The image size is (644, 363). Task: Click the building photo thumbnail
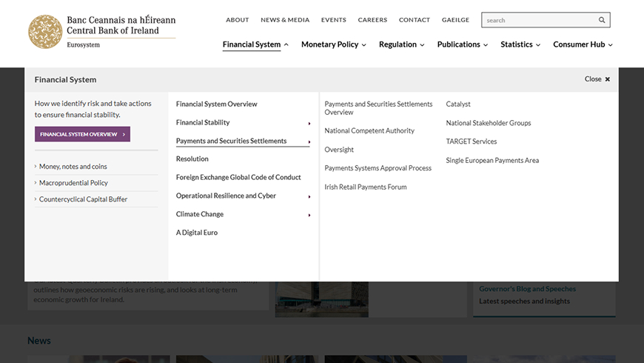(x=321, y=299)
